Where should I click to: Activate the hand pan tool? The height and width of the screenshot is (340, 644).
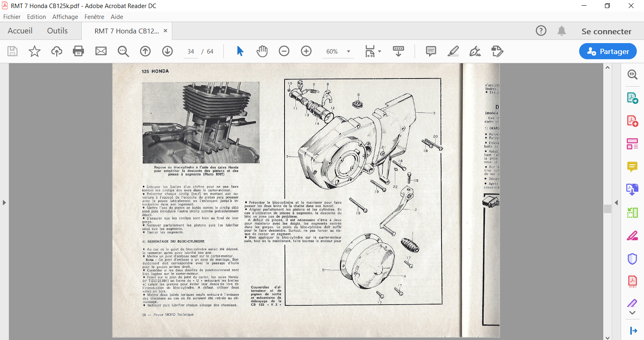pos(262,51)
